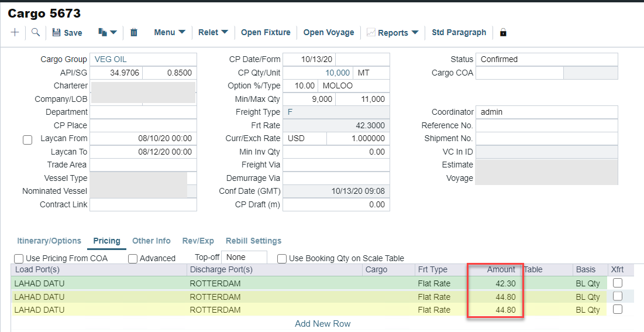Check the Advanced pricing checkbox
Screen dimensions: 644x332
point(133,258)
